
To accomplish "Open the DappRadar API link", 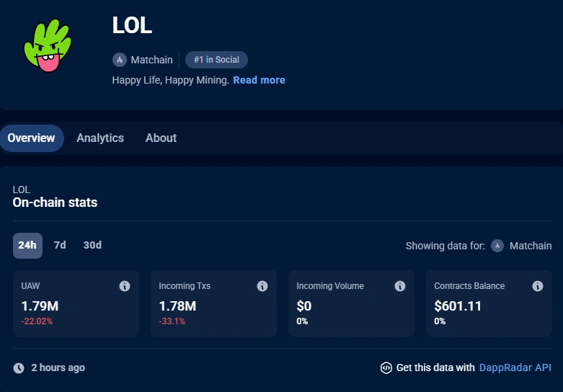I will point(515,368).
